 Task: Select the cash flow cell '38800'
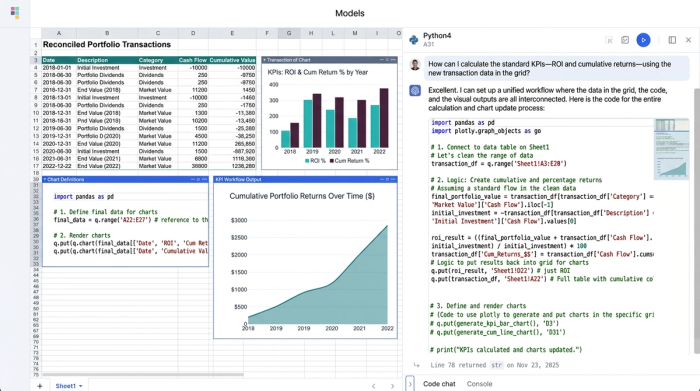193,166
